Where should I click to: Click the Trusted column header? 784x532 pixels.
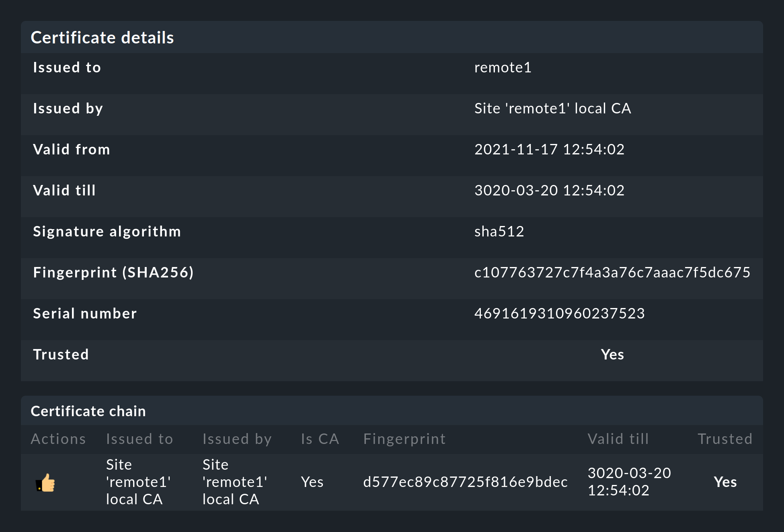point(724,439)
